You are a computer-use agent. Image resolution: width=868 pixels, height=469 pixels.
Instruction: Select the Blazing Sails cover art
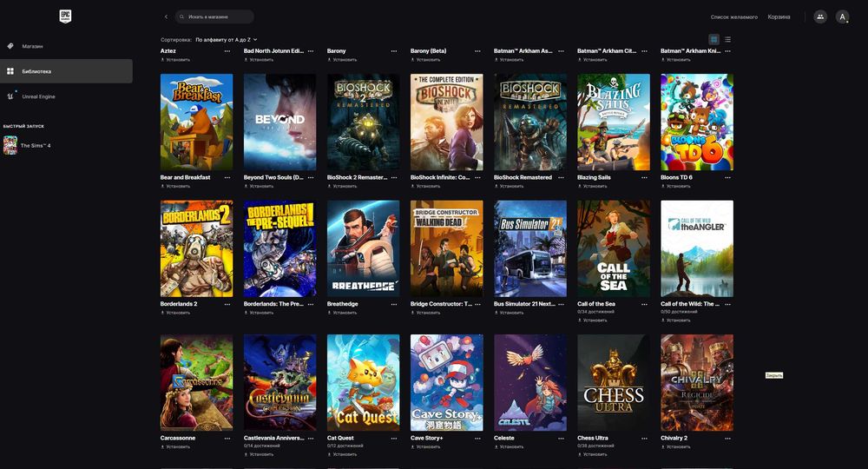pyautogui.click(x=614, y=122)
